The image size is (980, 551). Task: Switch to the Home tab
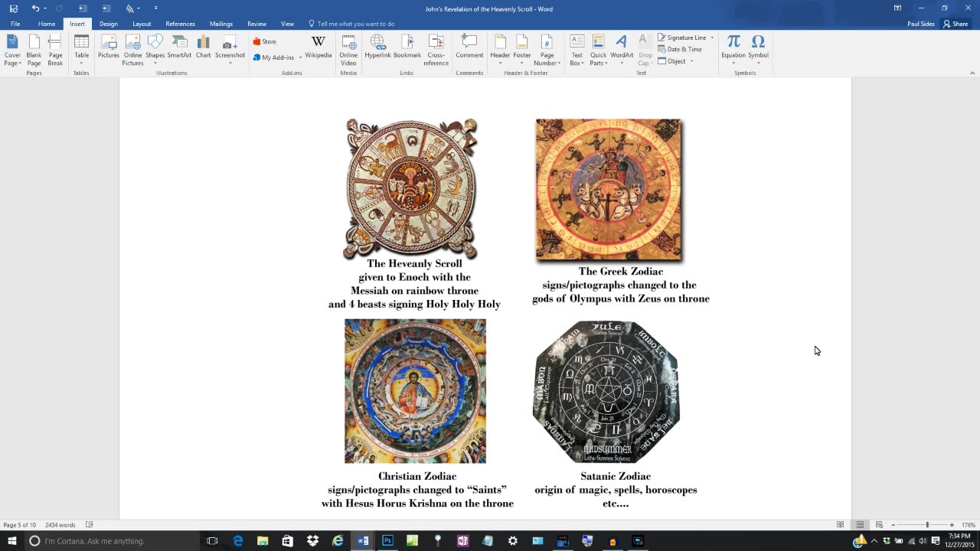[47, 24]
